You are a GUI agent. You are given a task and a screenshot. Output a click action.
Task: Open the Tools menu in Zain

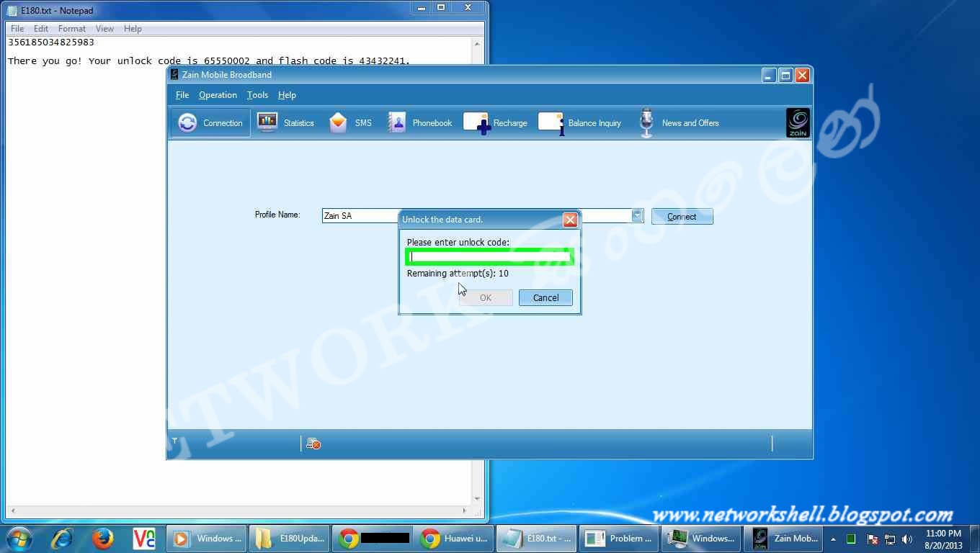(257, 95)
